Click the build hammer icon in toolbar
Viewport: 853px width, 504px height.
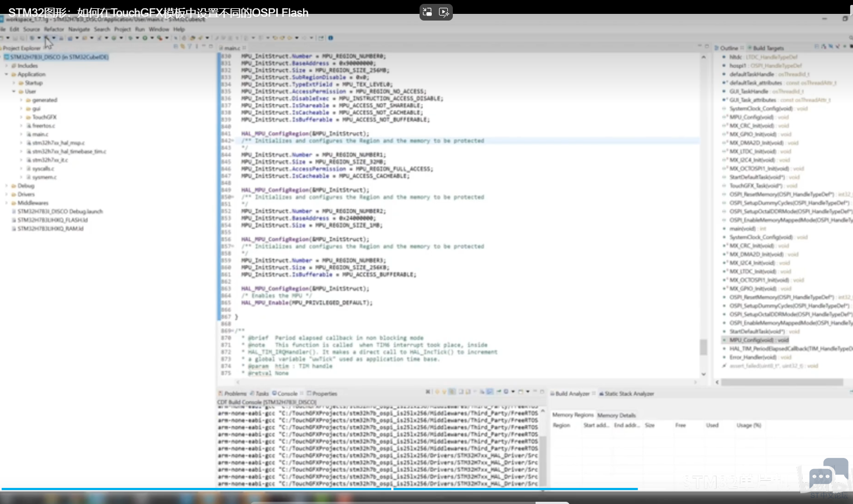coord(47,38)
